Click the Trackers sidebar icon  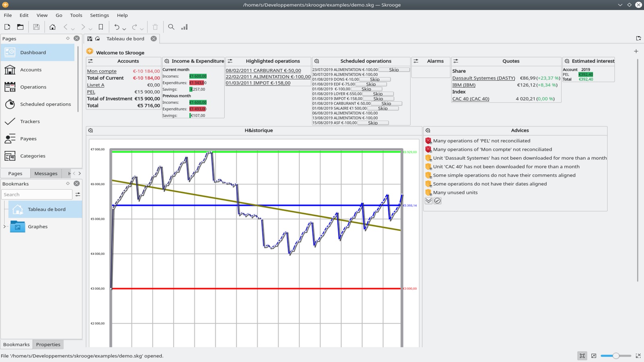click(x=30, y=121)
